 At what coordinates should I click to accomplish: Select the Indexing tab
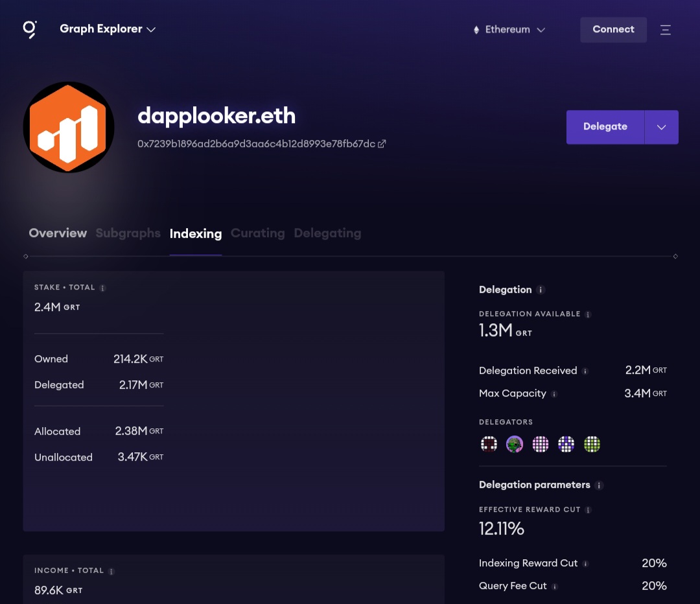pos(196,233)
